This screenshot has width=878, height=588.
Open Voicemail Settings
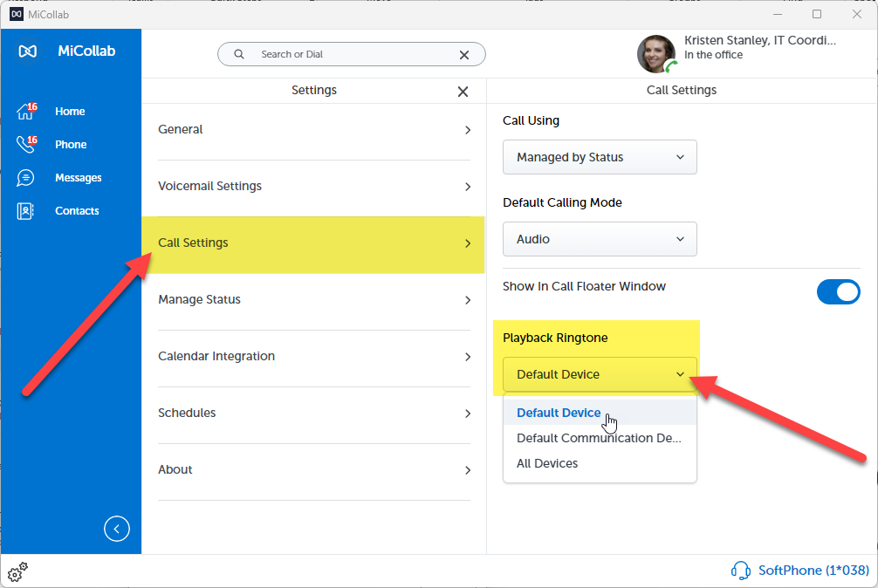tap(314, 187)
